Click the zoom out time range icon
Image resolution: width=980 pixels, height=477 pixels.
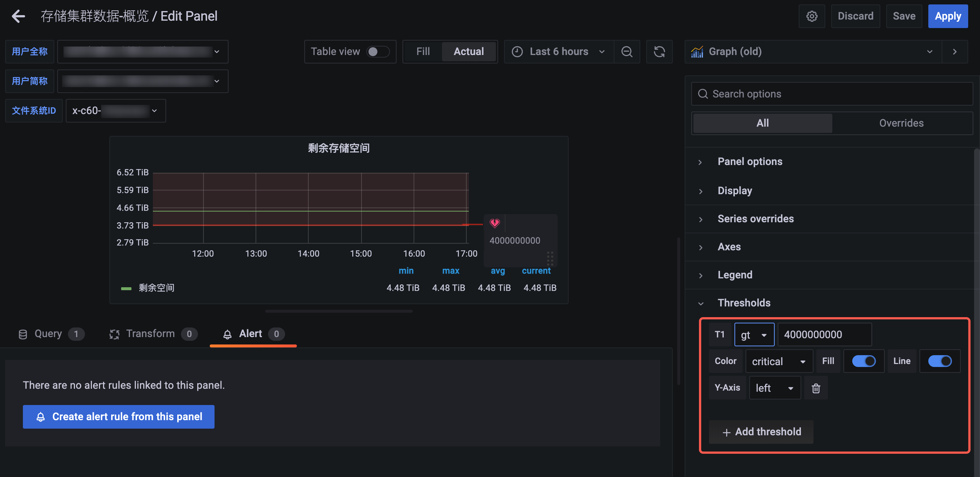[x=627, y=51]
